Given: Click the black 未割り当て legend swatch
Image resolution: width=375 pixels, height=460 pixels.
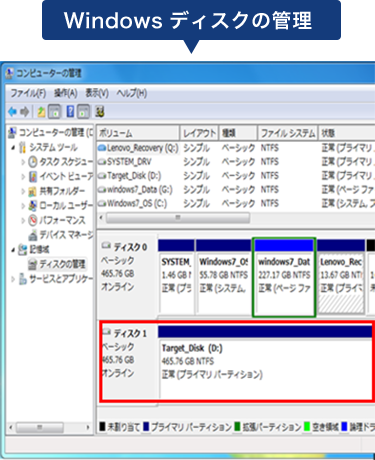Looking at the screenshot, I should pyautogui.click(x=102, y=426).
